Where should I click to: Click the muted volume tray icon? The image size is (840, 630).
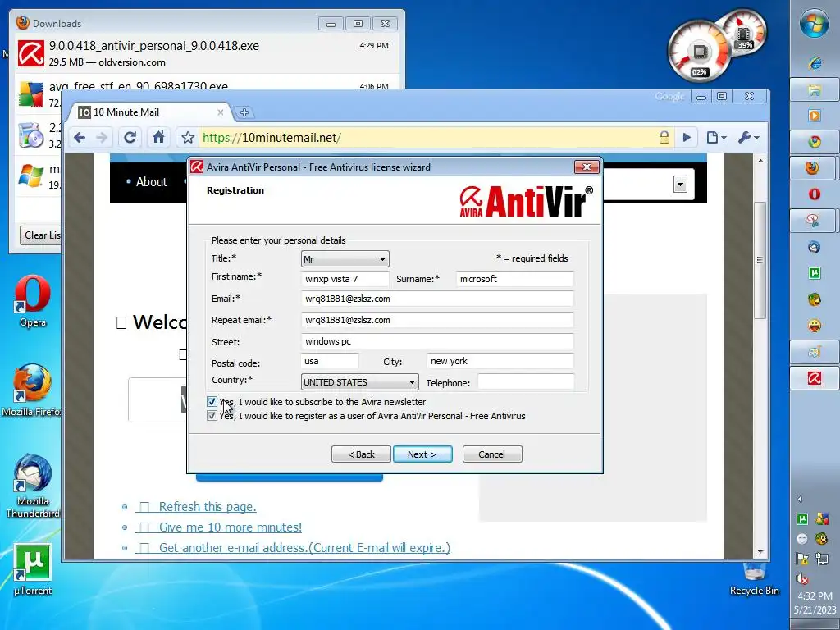tap(802, 578)
